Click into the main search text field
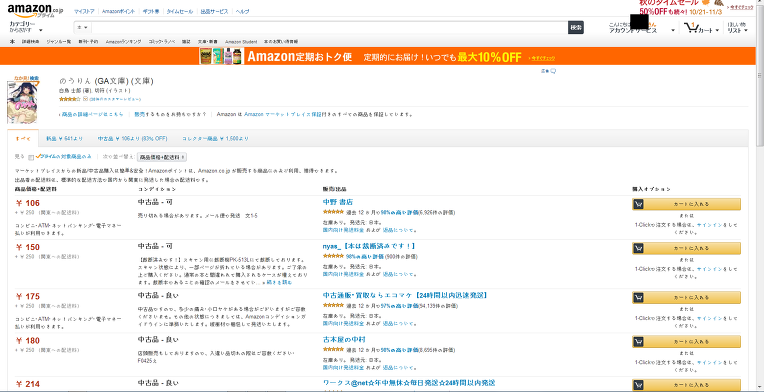This screenshot has height=392, width=764. pyautogui.click(x=329, y=27)
